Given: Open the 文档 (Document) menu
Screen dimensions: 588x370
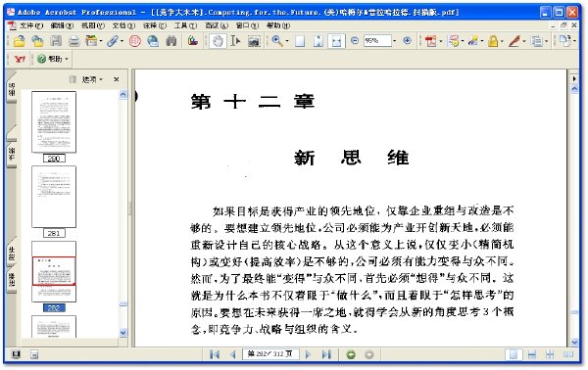Looking at the screenshot, I should click(123, 25).
